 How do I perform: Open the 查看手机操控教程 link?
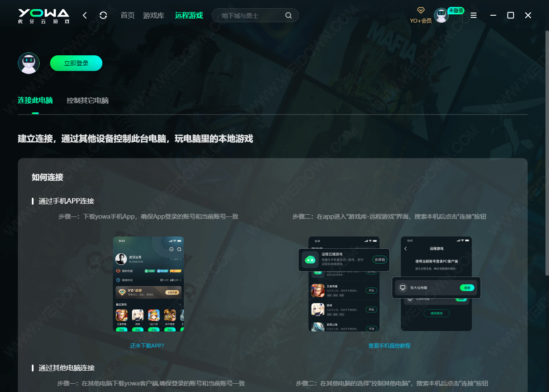point(389,345)
